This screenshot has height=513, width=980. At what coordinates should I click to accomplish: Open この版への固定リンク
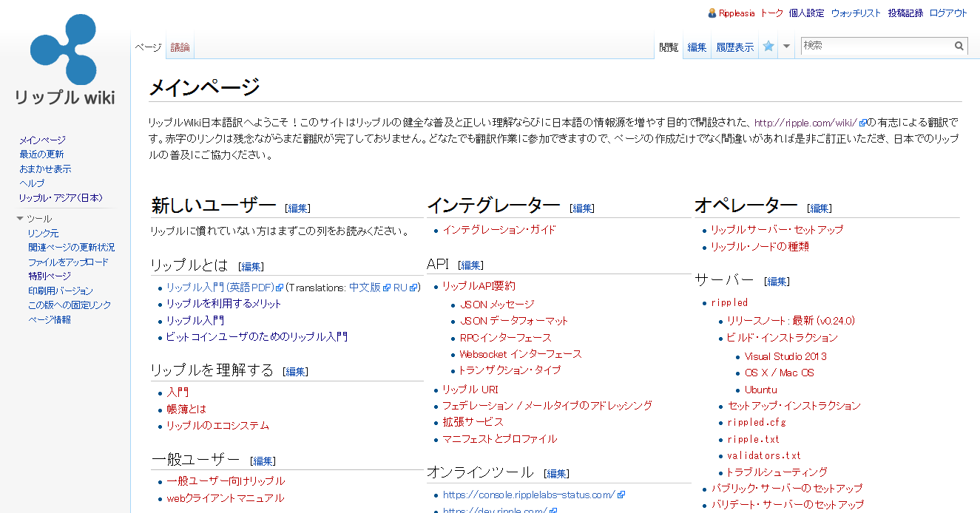point(70,305)
